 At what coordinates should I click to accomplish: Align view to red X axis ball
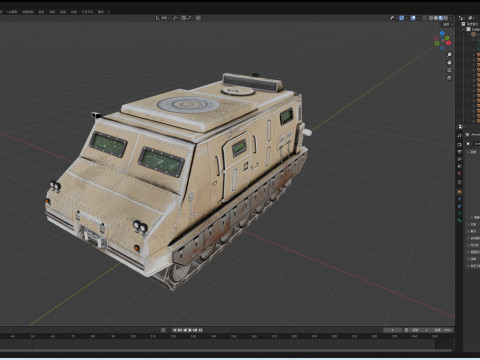(x=448, y=43)
